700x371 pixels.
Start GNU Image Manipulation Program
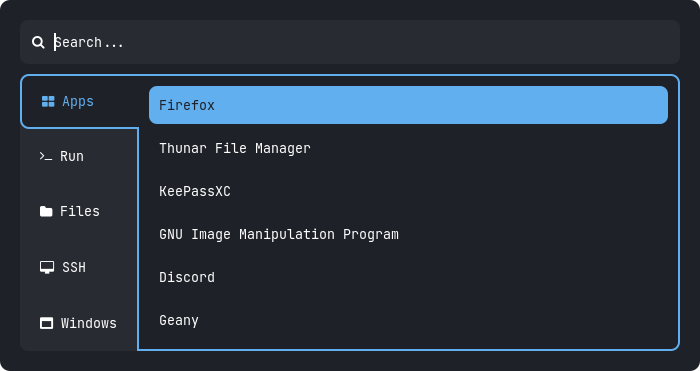click(408, 234)
